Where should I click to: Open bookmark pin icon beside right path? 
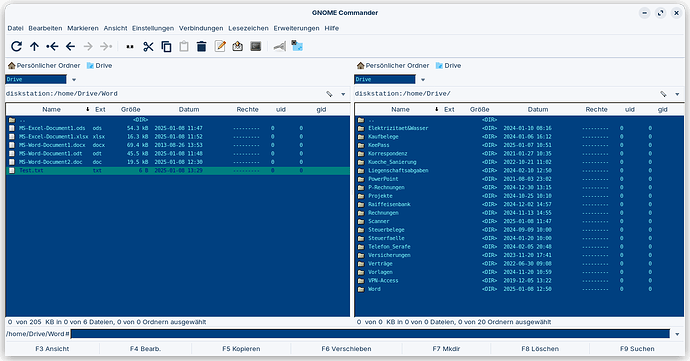[x=663, y=94]
